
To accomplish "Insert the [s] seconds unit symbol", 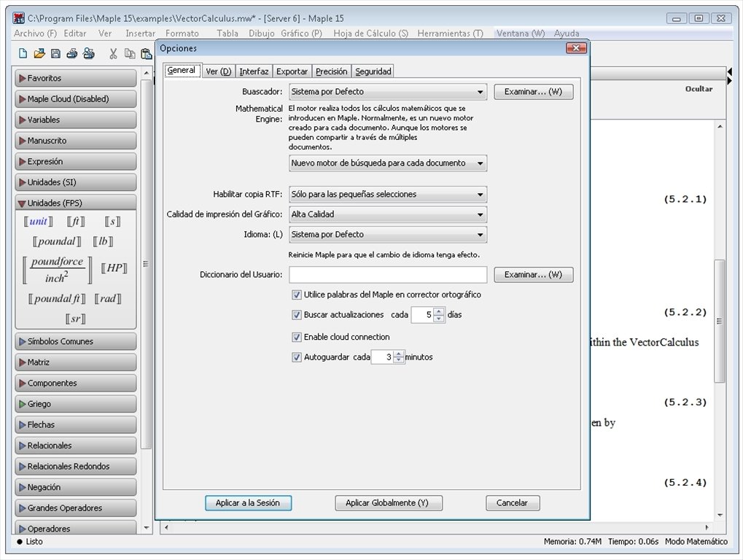I will [112, 221].
